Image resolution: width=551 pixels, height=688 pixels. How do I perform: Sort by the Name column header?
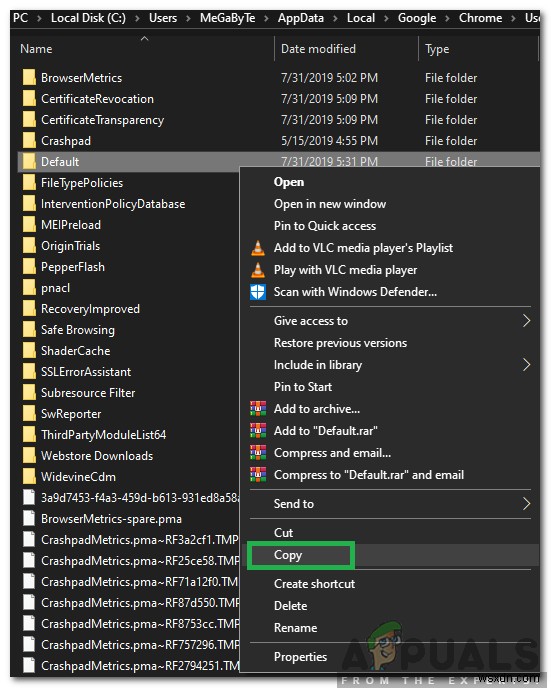point(36,49)
